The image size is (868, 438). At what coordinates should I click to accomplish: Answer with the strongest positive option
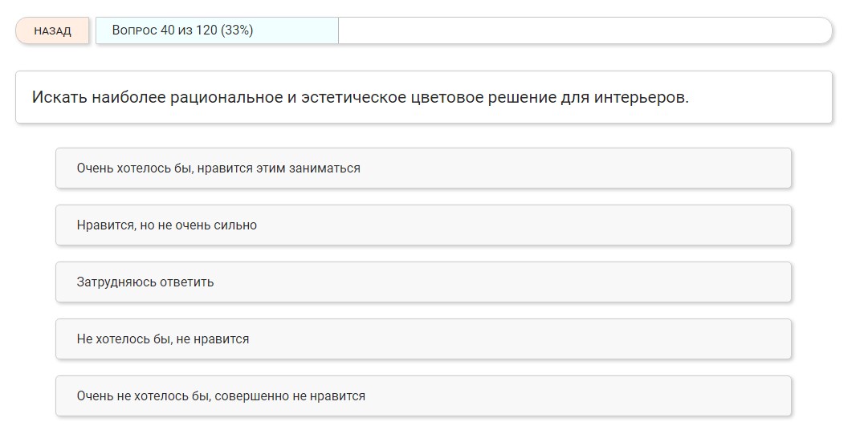click(x=423, y=168)
